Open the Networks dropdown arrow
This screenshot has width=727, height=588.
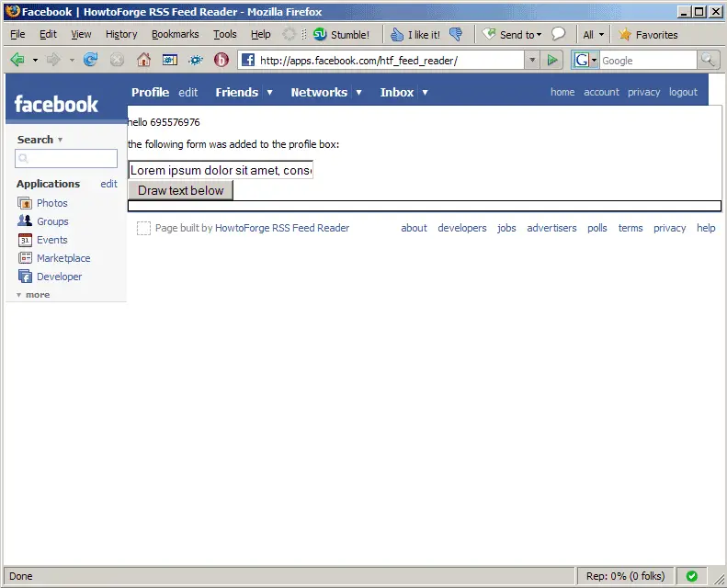click(358, 93)
